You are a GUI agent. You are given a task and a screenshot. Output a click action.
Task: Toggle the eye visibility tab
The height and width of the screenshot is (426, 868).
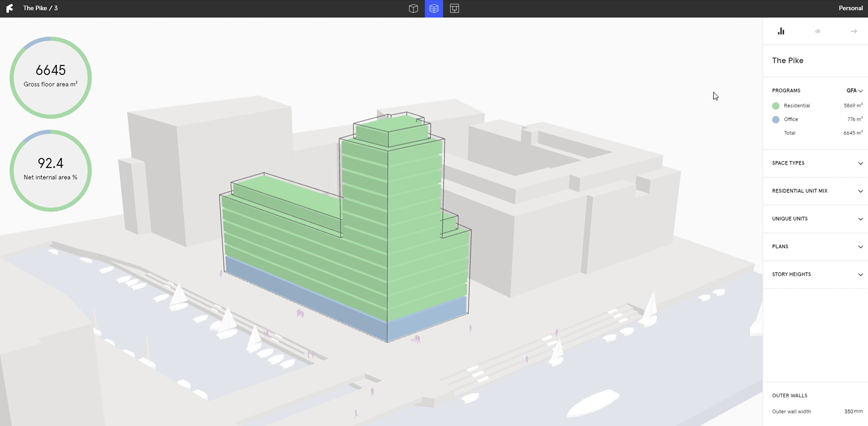pos(817,31)
